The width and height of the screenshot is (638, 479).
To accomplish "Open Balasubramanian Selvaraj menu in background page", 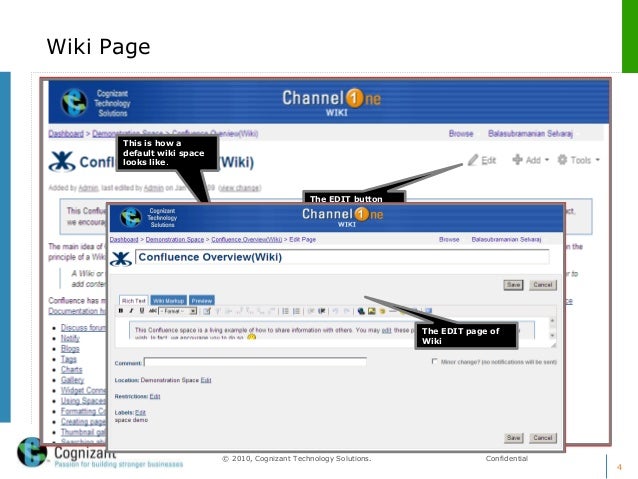I will coord(531,133).
